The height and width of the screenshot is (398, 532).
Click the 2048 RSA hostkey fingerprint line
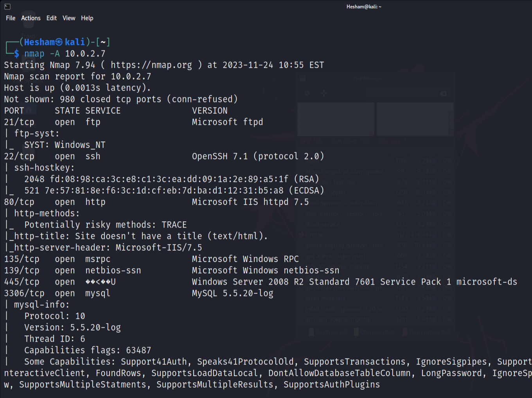click(172, 179)
